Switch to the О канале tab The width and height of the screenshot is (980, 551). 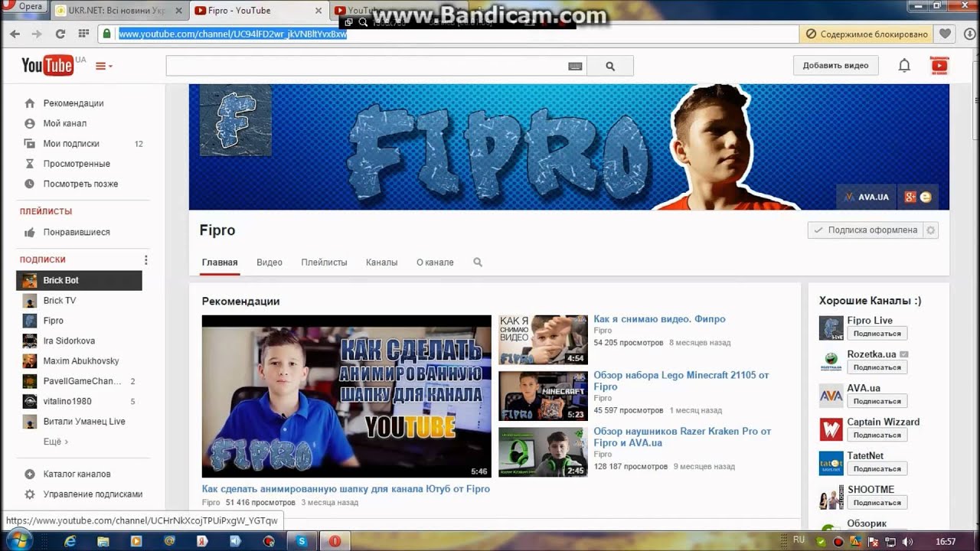click(435, 262)
